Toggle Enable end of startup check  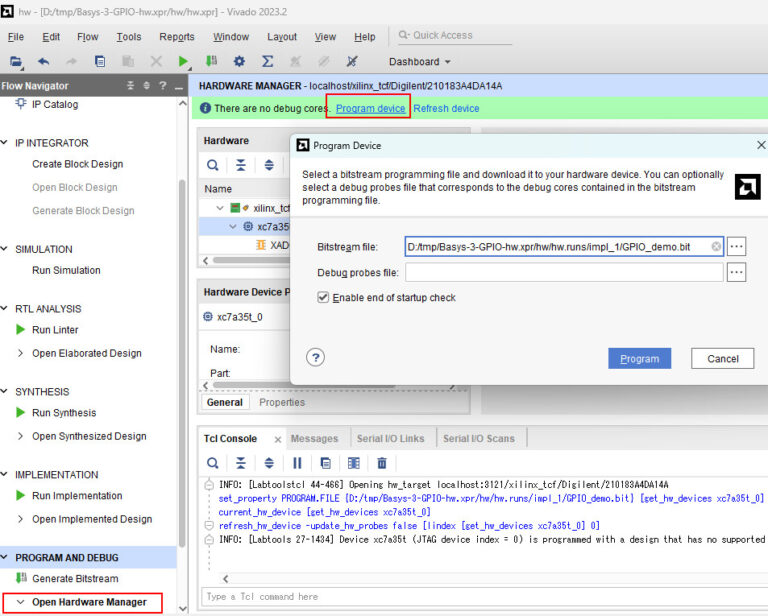tap(323, 297)
